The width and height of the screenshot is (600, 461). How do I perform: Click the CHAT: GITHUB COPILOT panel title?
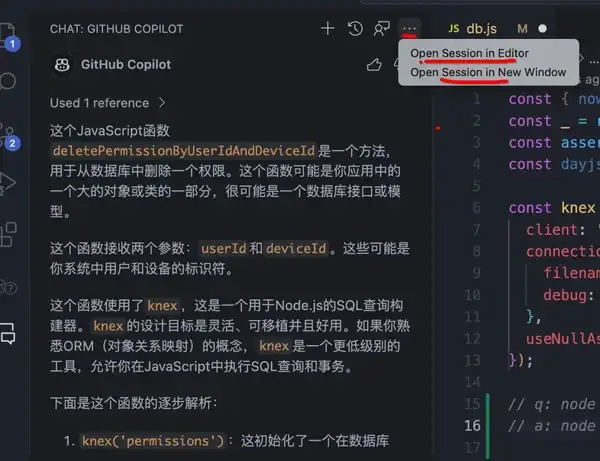(x=116, y=29)
